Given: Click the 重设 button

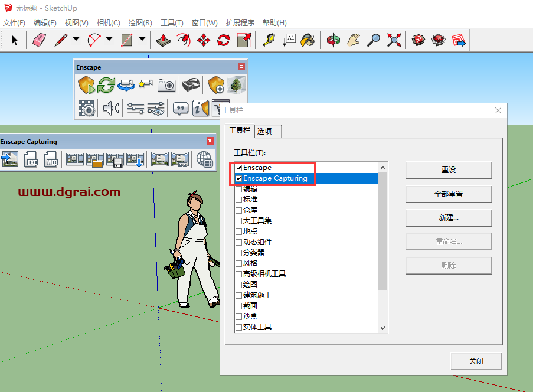Looking at the screenshot, I should [449, 169].
